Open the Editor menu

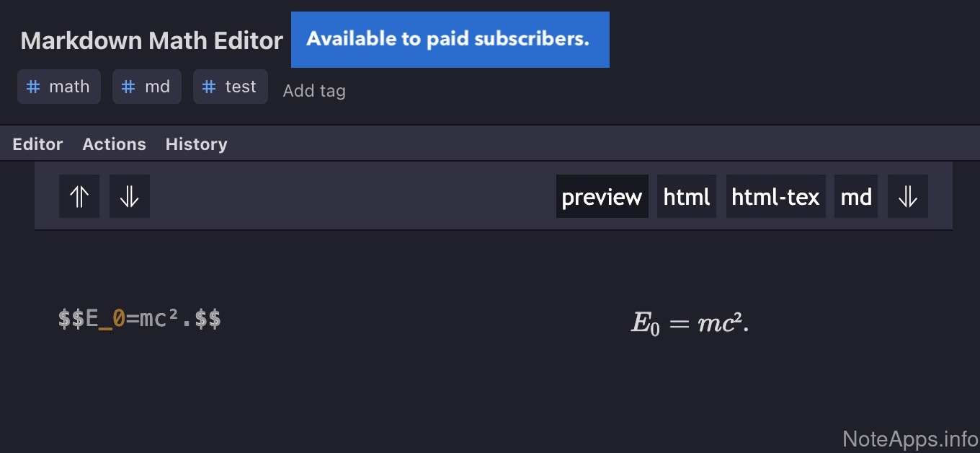tap(37, 144)
